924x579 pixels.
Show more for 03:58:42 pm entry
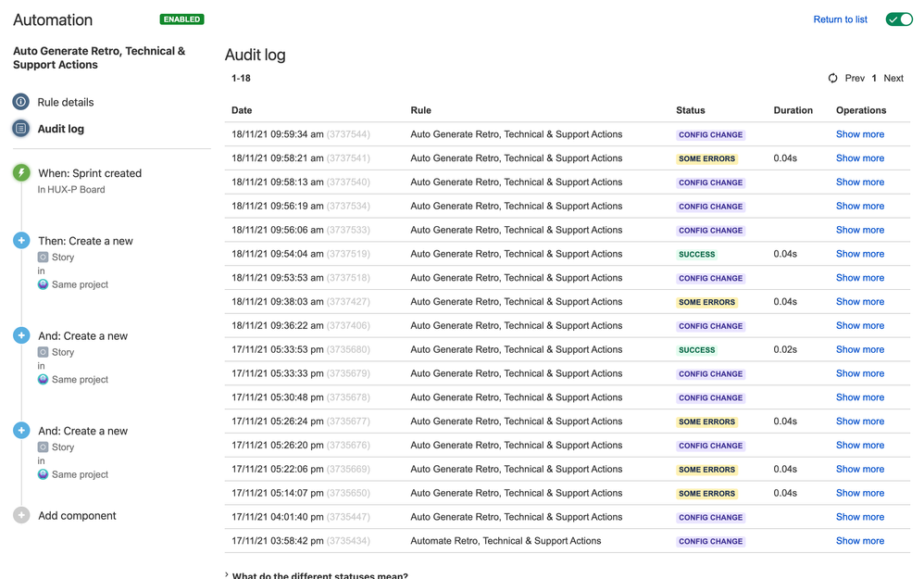coord(860,541)
